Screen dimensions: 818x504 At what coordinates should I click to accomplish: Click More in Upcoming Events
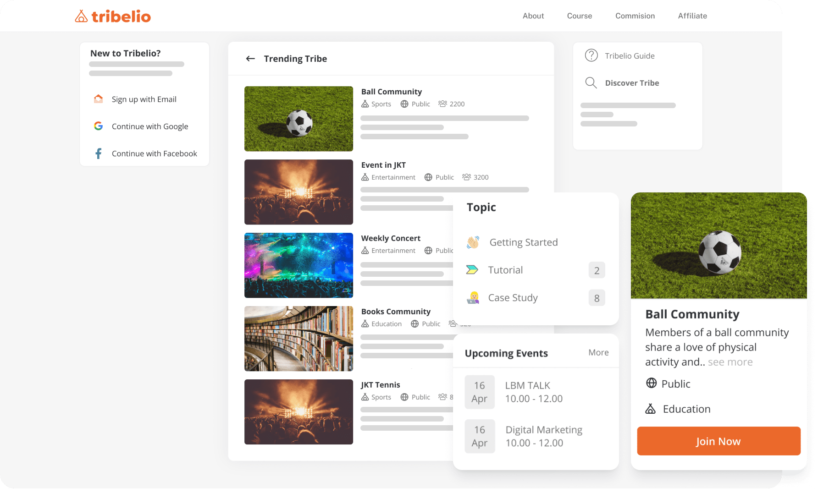[x=598, y=352]
